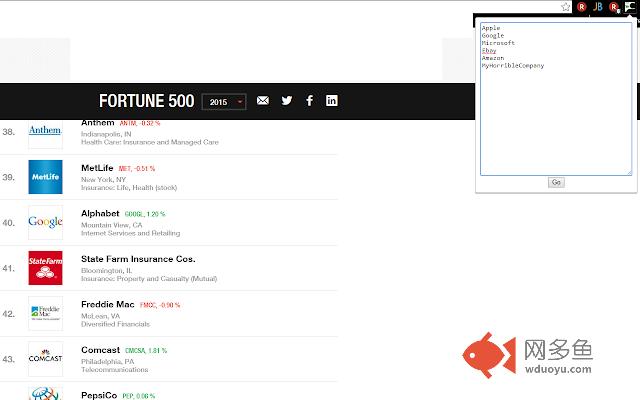Open the first red R extension icon
The width and height of the screenshot is (640, 400).
(582, 6)
